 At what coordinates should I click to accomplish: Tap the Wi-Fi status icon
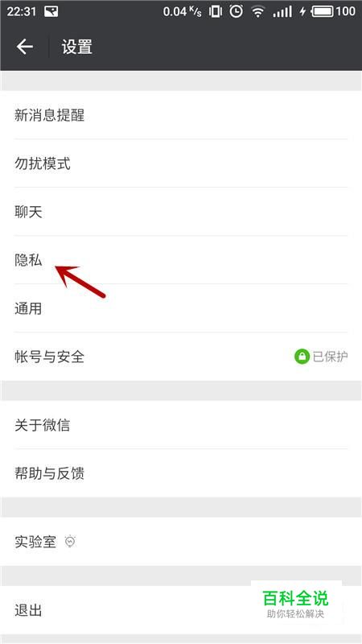(257, 11)
